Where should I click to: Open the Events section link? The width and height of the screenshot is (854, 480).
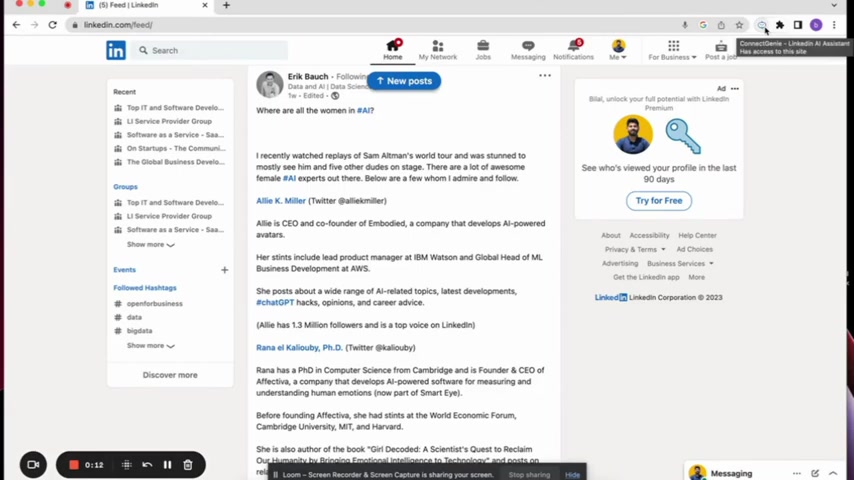tap(124, 270)
